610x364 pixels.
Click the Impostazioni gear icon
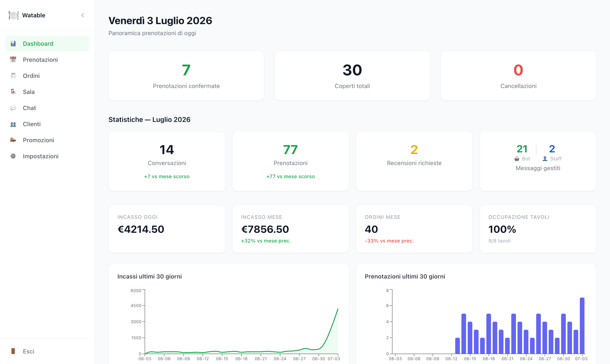(x=13, y=156)
